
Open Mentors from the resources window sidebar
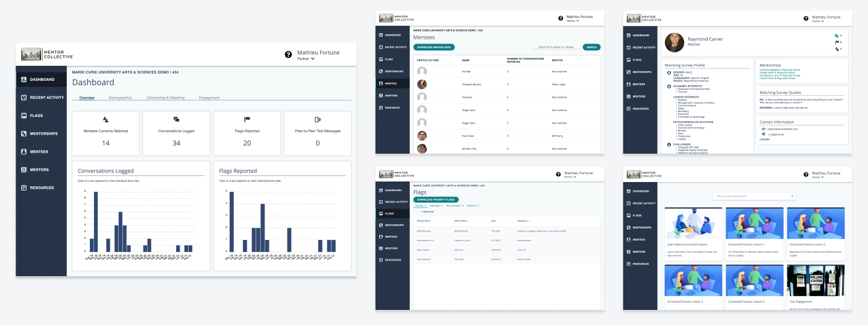tap(641, 251)
